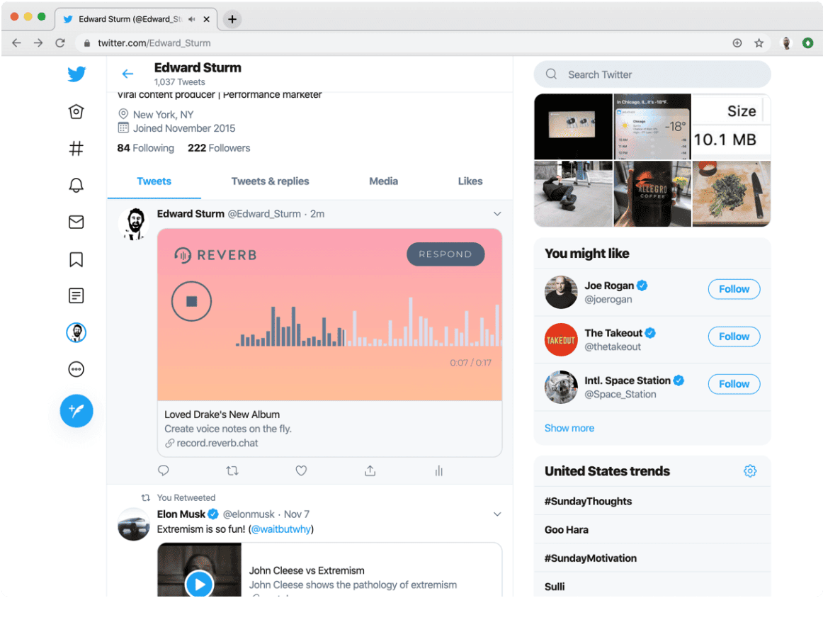
Task: Open the Chicago weather media thumbnail
Action: pos(652,127)
